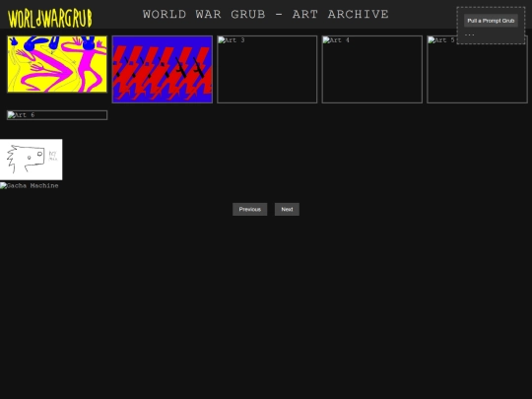Go to the Next page

click(x=287, y=209)
